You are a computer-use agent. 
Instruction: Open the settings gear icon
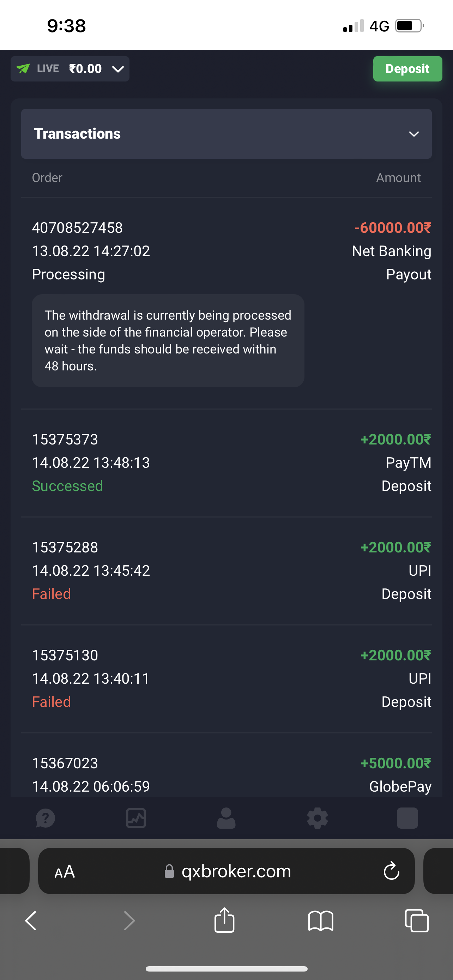317,818
